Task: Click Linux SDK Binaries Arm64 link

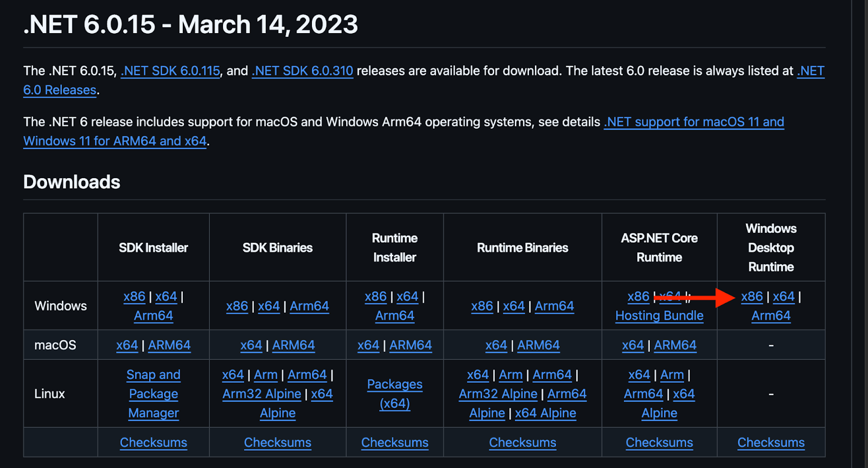Action: coord(307,375)
